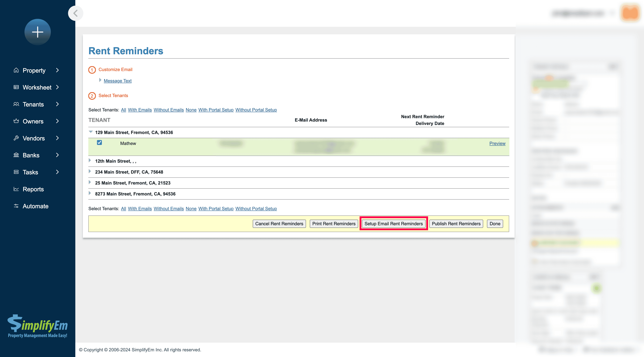Click the Owners crown icon
The width and height of the screenshot is (644, 357).
tap(16, 121)
